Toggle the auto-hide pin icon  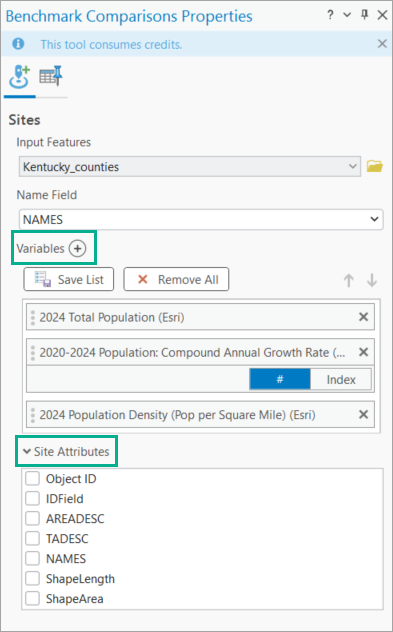point(365,15)
